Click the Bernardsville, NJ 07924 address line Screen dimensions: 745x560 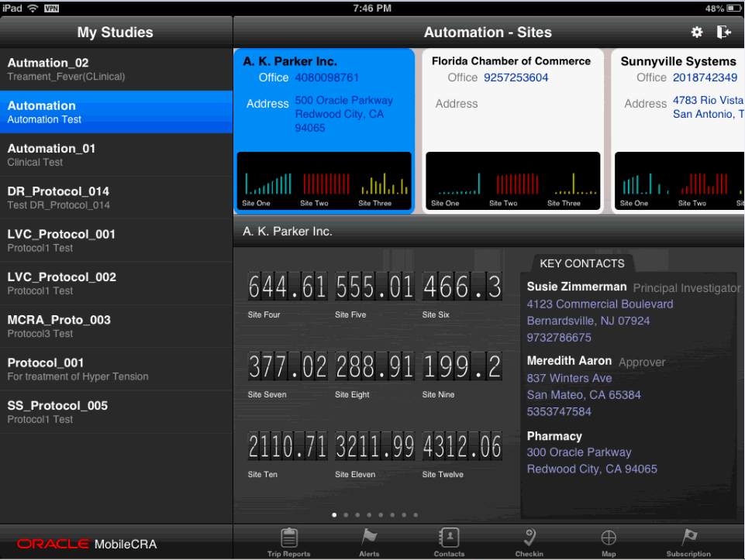pos(588,321)
